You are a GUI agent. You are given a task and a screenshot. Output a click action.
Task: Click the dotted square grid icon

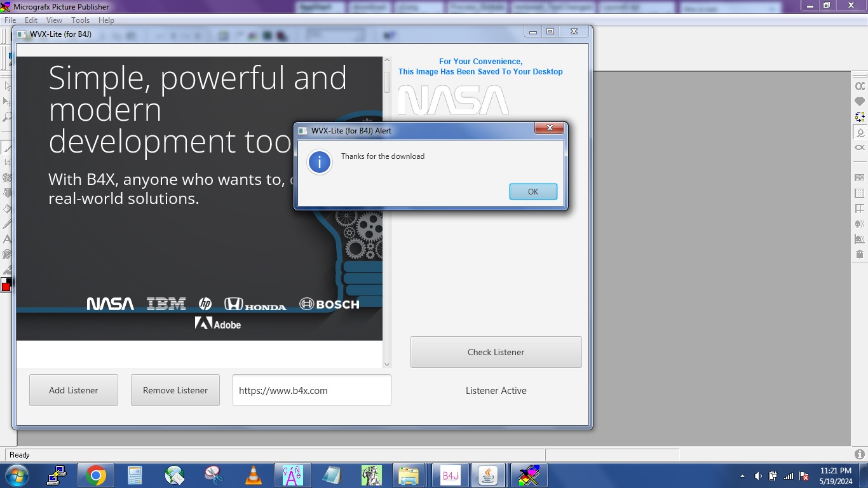[x=860, y=193]
